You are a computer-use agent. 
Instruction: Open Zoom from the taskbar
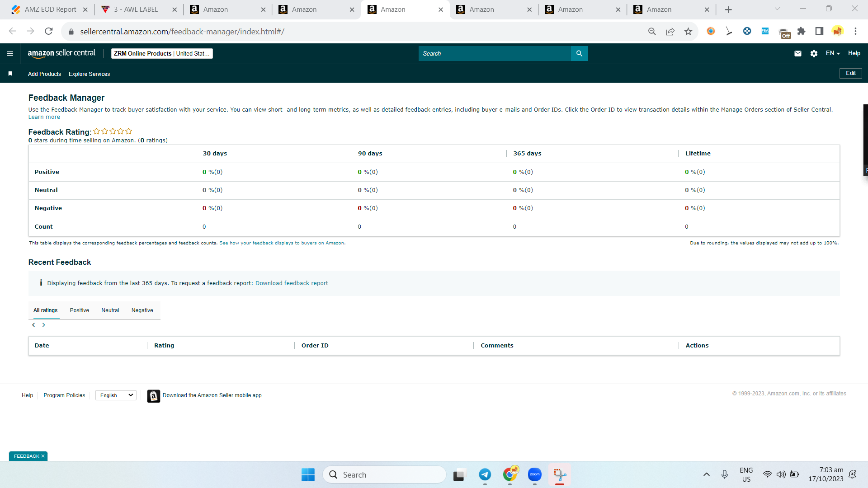[x=535, y=474]
